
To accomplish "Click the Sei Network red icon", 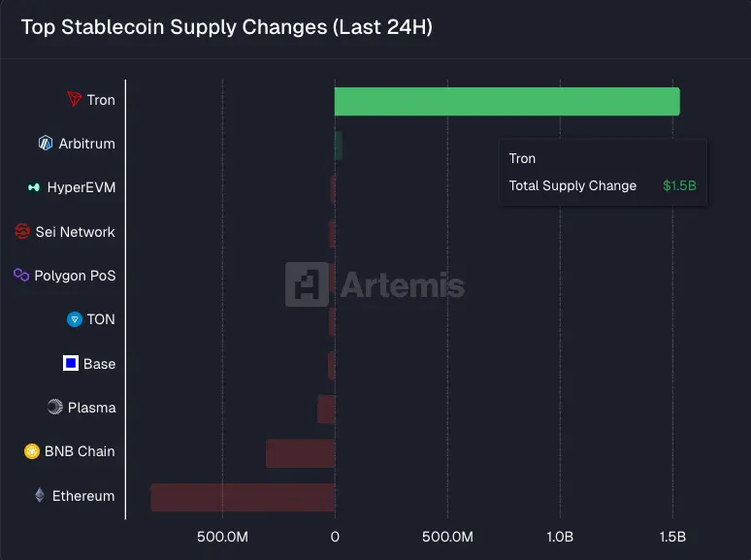I will (x=22, y=231).
